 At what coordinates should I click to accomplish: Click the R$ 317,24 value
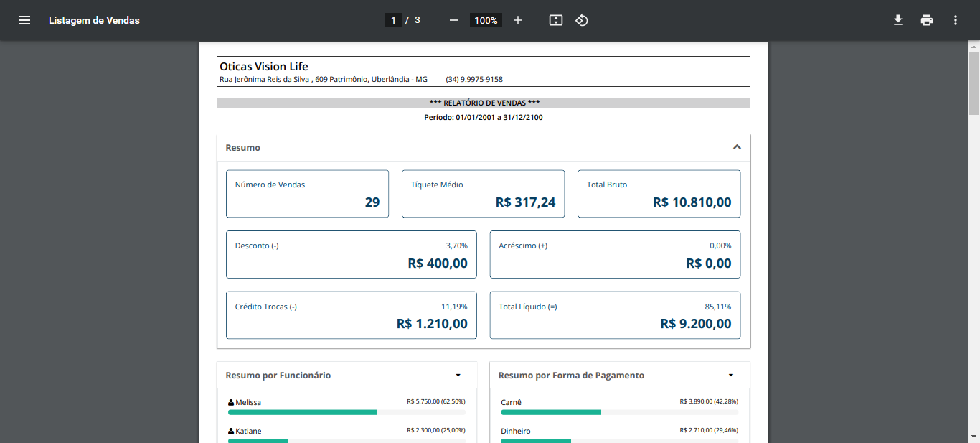click(x=525, y=202)
